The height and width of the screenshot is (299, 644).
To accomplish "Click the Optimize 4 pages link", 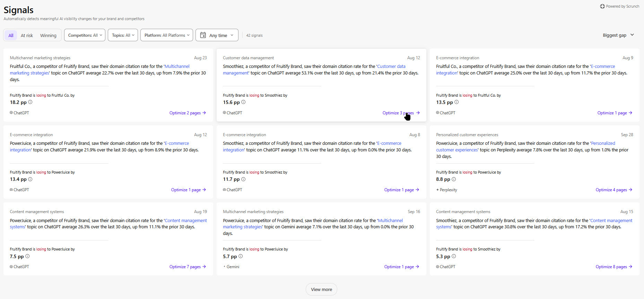I will pos(614,190).
